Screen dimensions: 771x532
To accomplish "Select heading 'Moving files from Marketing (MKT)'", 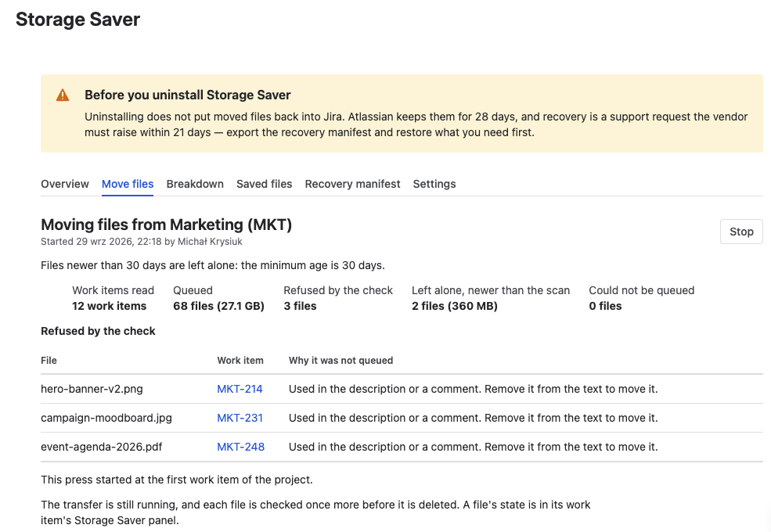I will point(166,225).
